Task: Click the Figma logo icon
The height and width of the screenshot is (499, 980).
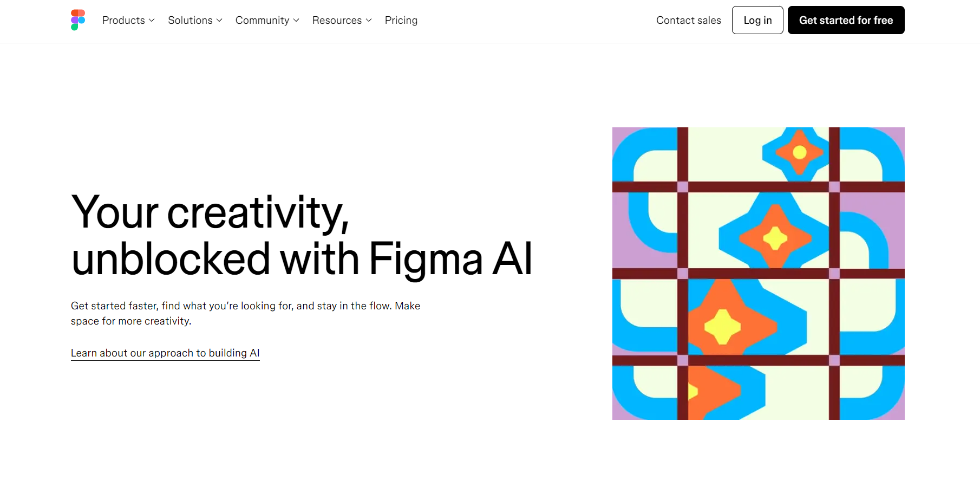Action: click(78, 20)
